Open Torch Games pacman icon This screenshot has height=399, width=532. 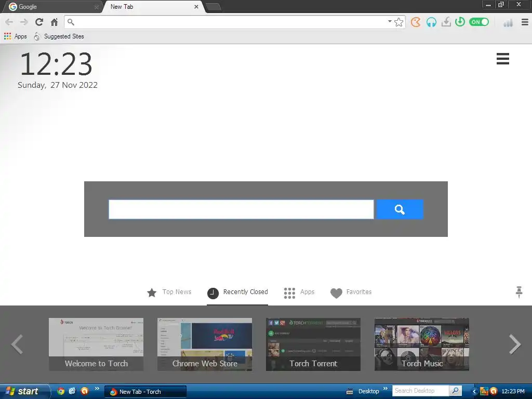pos(416,22)
